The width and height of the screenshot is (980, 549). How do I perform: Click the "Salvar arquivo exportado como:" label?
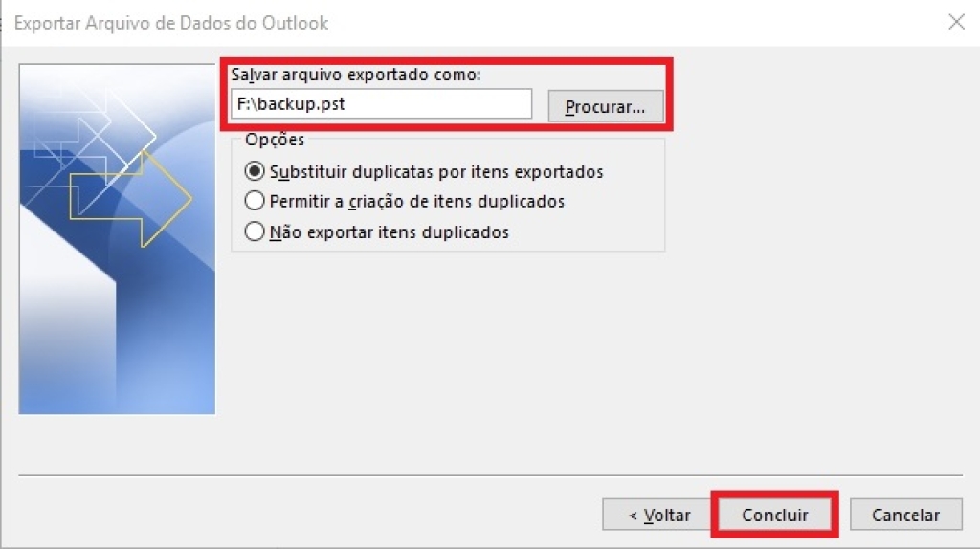(x=356, y=75)
